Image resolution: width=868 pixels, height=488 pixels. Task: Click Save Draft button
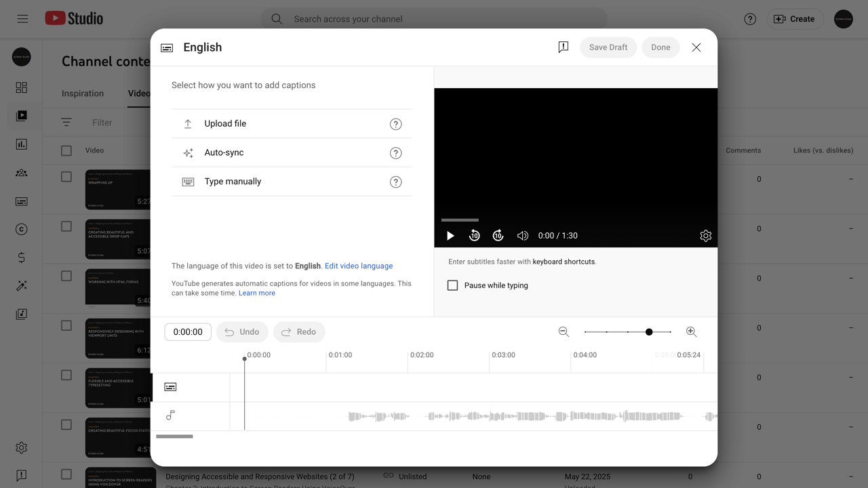point(608,47)
